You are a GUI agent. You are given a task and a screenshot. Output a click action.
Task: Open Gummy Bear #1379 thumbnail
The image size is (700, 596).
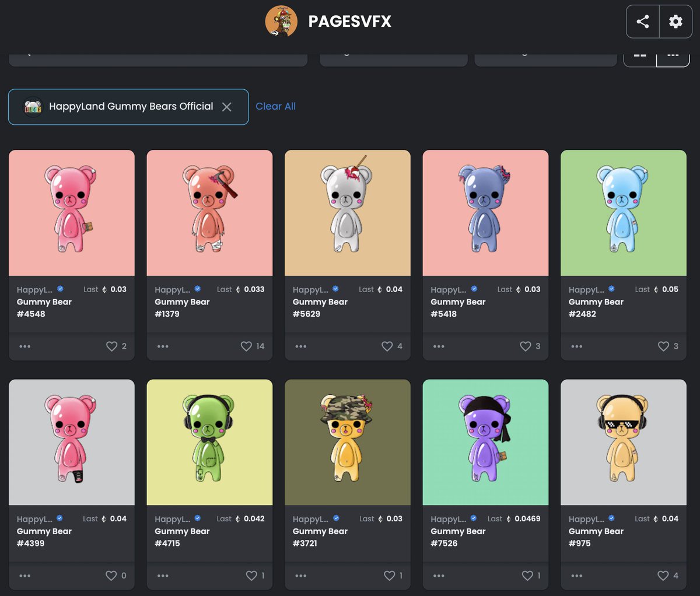pyautogui.click(x=209, y=213)
